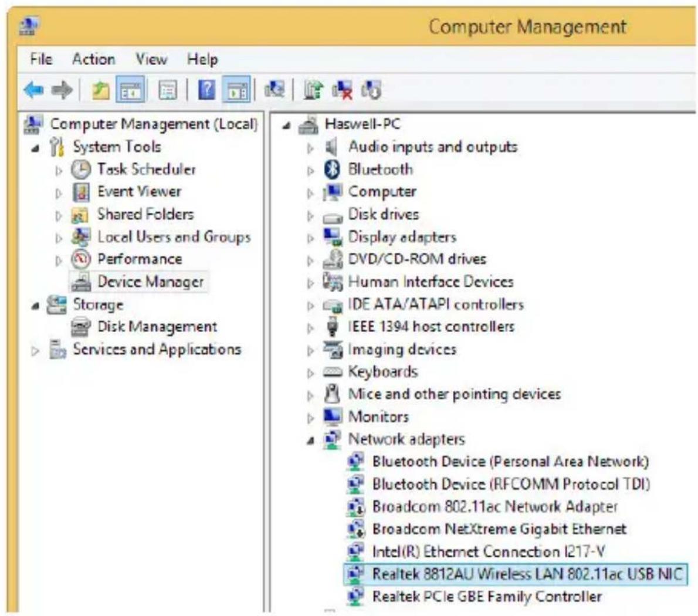Image resolution: width=698 pixels, height=616 pixels.
Task: Select Computer Management (Local) root node
Action: (154, 124)
